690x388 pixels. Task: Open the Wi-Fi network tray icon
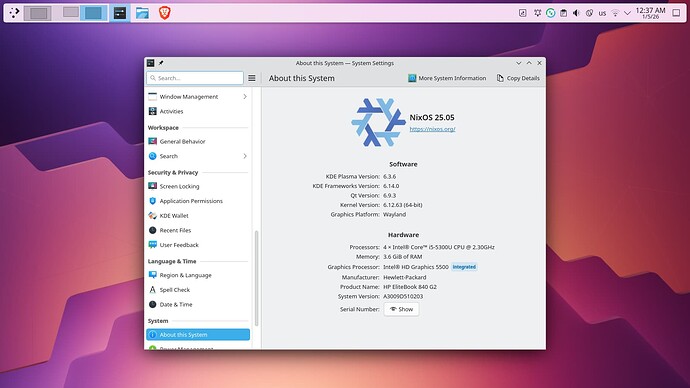pyautogui.click(x=615, y=13)
